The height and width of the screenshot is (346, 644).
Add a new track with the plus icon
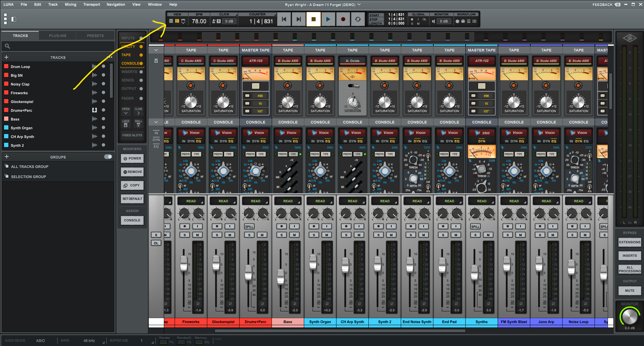click(x=6, y=57)
